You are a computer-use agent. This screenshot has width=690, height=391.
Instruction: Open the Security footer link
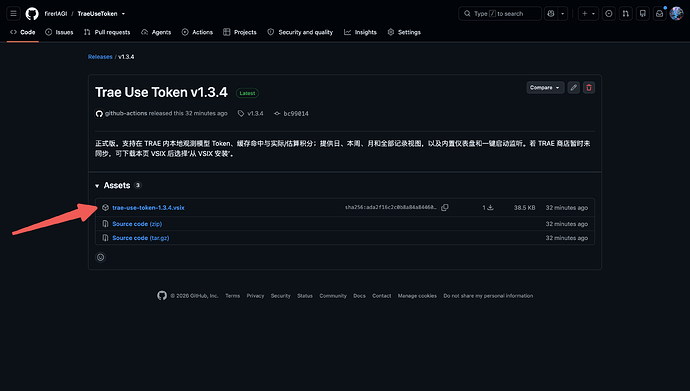281,296
